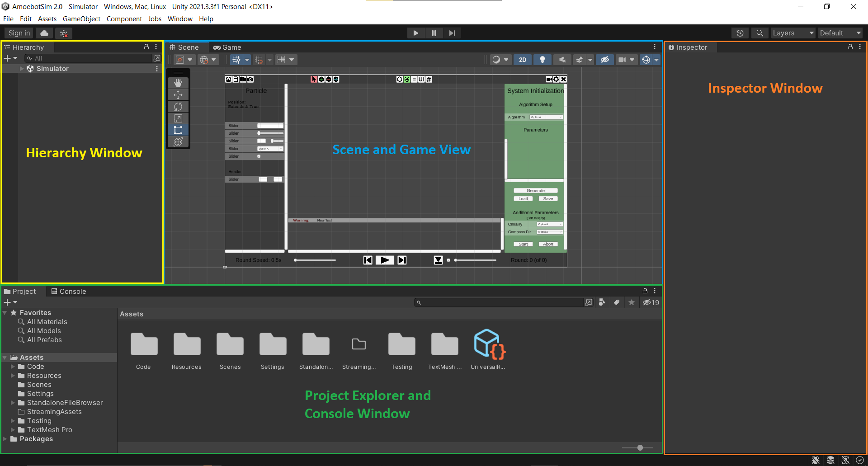Expand the Simulator scene in Hierarchy
The height and width of the screenshot is (466, 868).
coord(22,69)
